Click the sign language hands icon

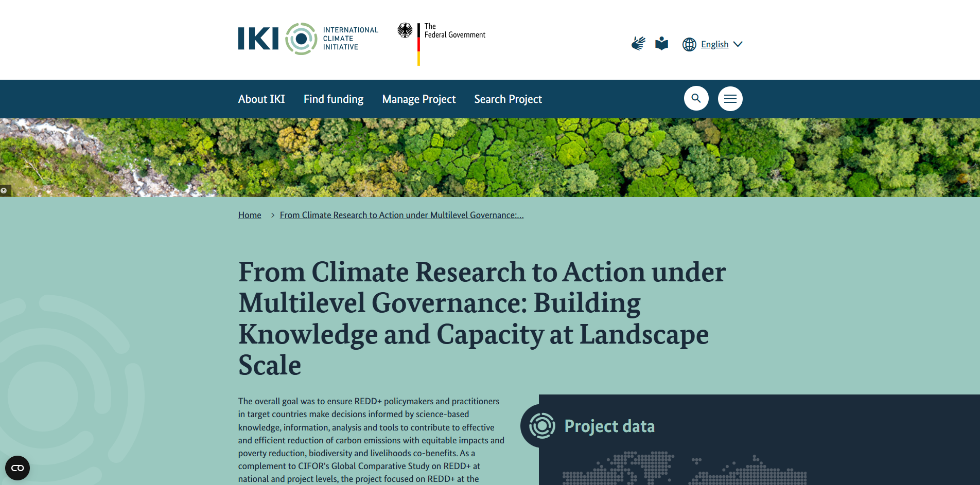click(638, 44)
